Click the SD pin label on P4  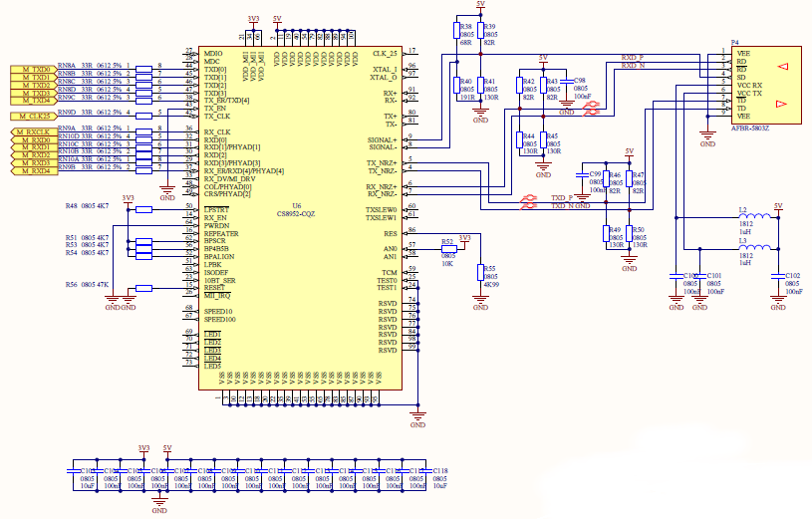pyautogui.click(x=741, y=77)
